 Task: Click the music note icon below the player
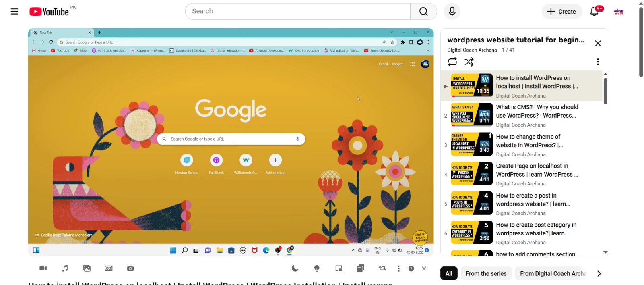[65, 268]
